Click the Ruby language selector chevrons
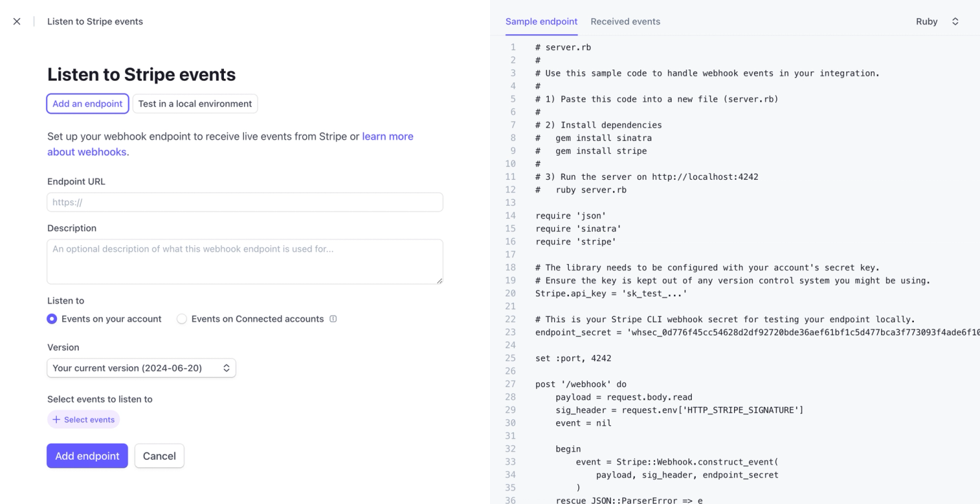The image size is (980, 504). click(955, 21)
